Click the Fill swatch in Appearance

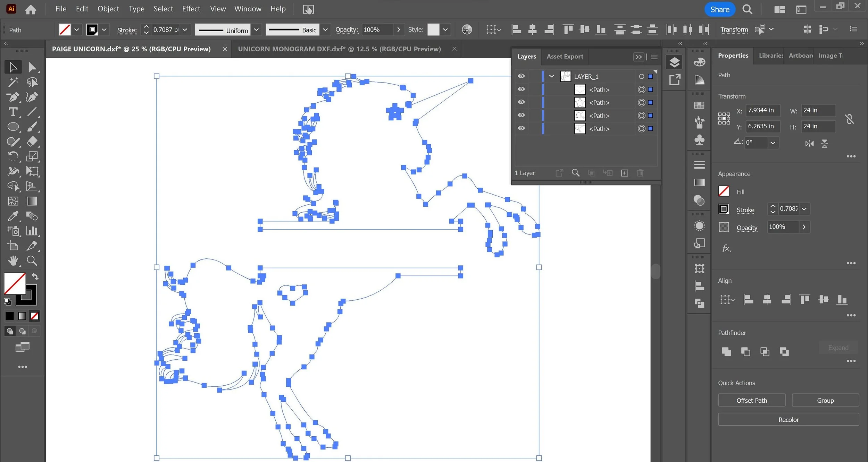click(x=724, y=191)
